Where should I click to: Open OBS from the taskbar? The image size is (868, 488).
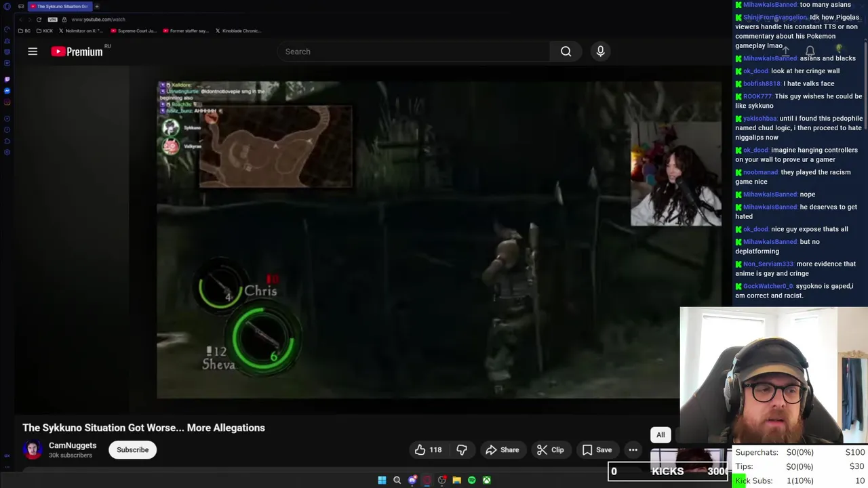[x=442, y=481]
